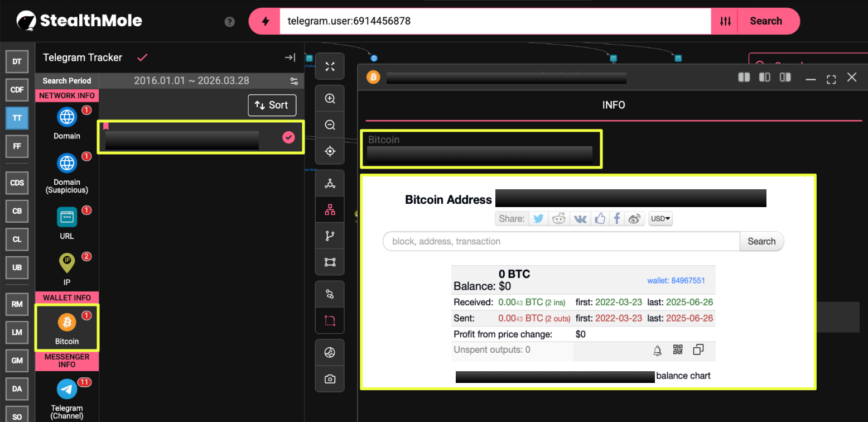
Task: Open the wallet: 84967551 link
Action: [x=676, y=281]
